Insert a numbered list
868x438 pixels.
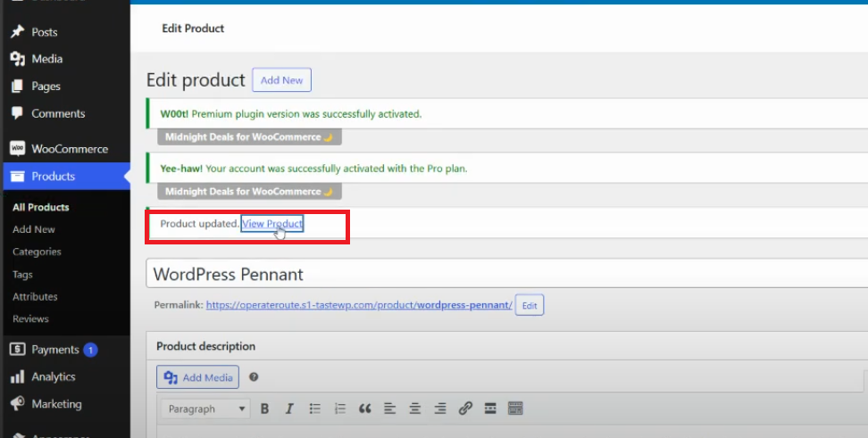(x=339, y=409)
